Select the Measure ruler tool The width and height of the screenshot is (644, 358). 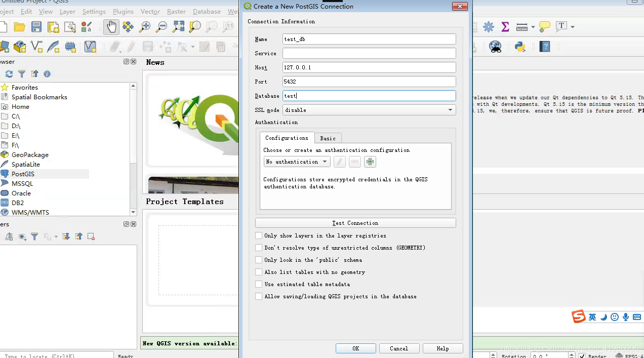coord(522,27)
